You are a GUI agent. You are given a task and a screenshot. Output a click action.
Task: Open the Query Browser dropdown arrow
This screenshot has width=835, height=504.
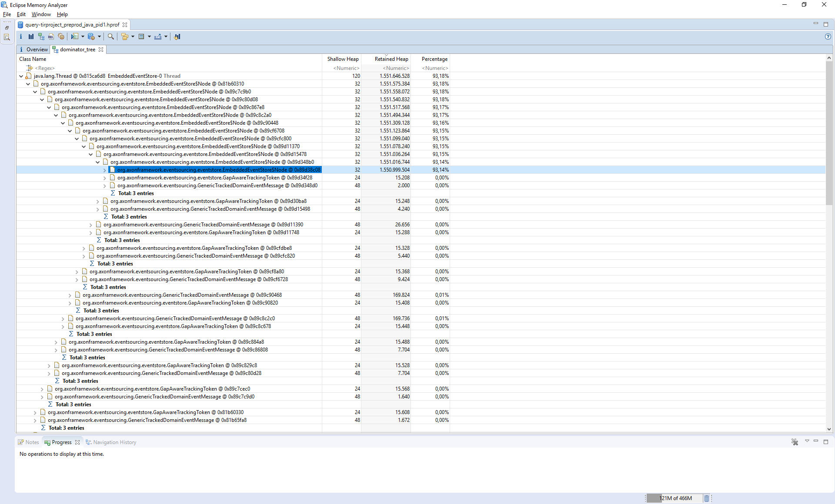tap(99, 36)
